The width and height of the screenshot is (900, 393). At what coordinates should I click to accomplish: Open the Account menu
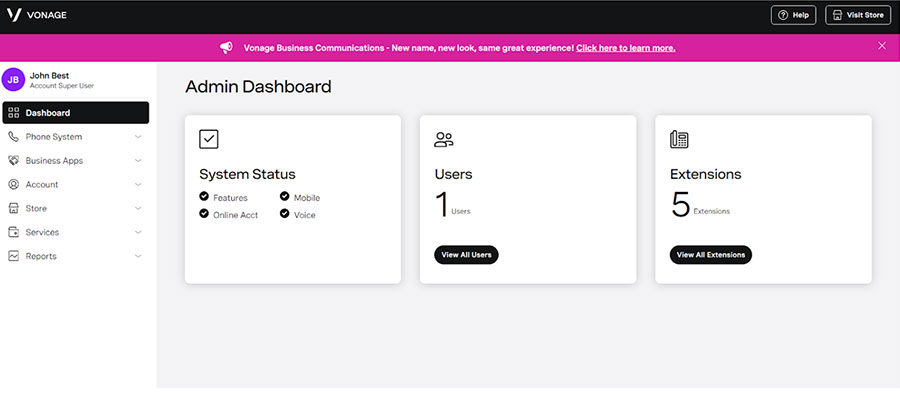(x=76, y=185)
